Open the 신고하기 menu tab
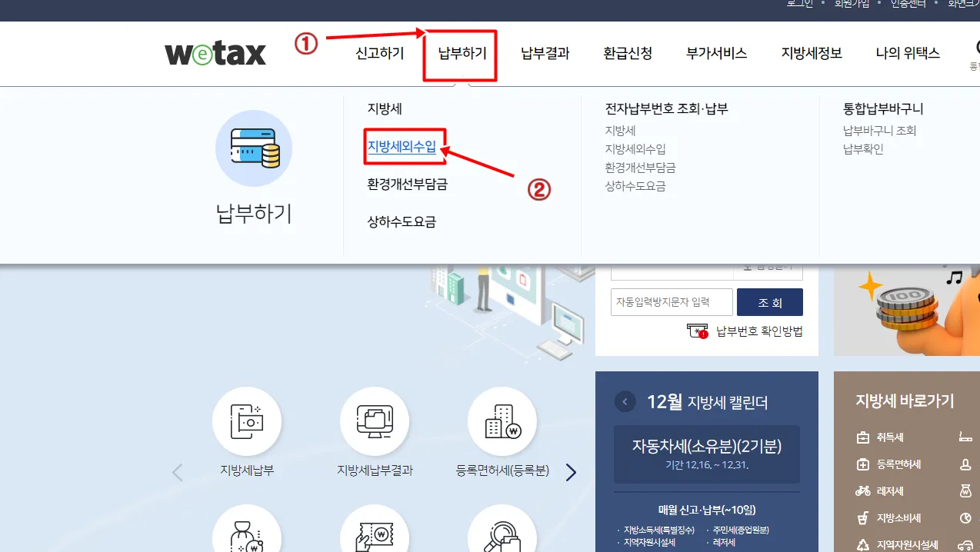 click(x=379, y=54)
